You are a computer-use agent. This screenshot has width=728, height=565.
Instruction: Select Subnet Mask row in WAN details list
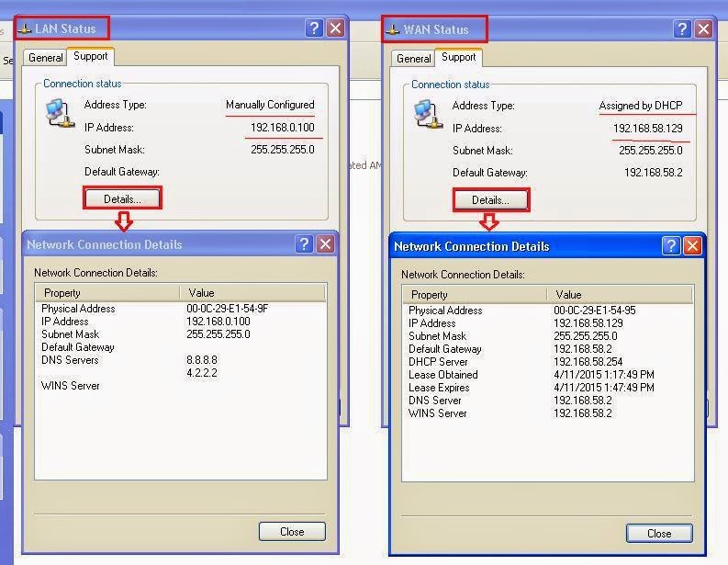pyautogui.click(x=548, y=336)
